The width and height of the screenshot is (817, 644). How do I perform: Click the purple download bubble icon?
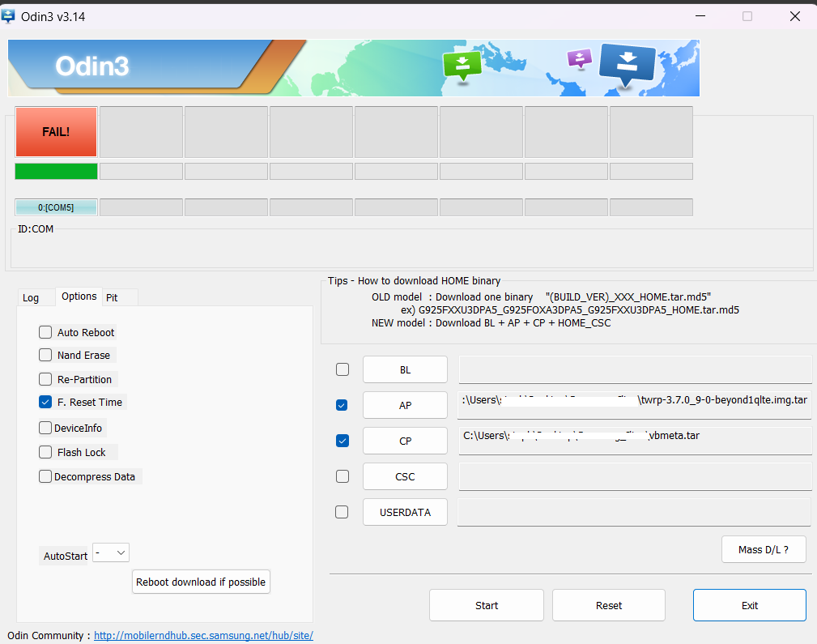579,58
